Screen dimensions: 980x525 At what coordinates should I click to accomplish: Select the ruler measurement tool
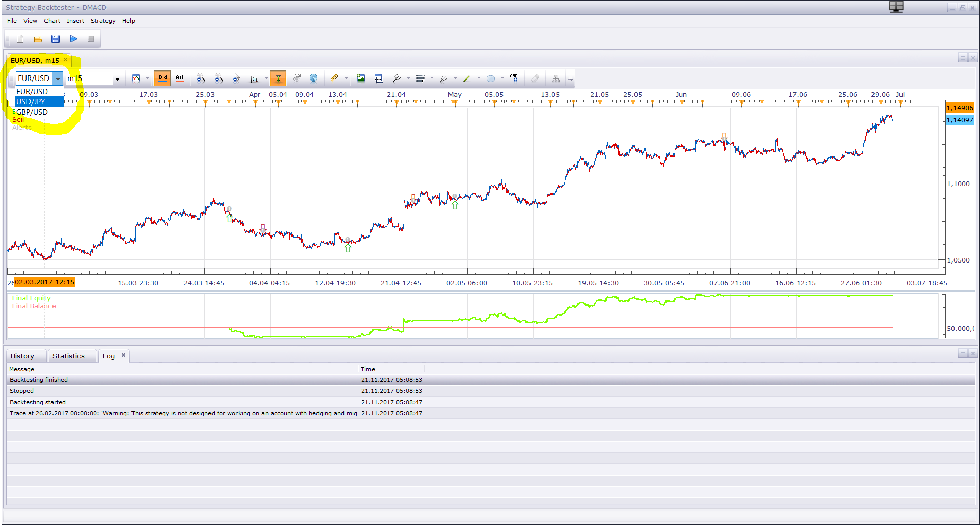(334, 78)
